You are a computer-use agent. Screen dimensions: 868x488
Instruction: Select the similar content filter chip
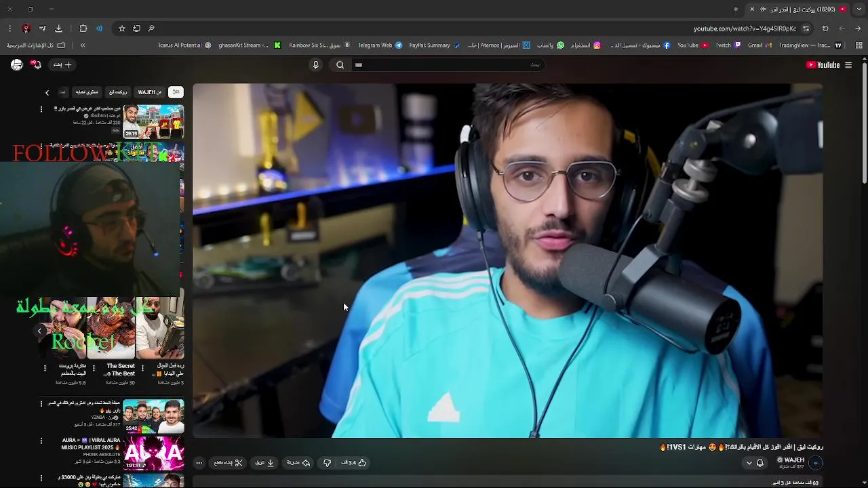(87, 92)
